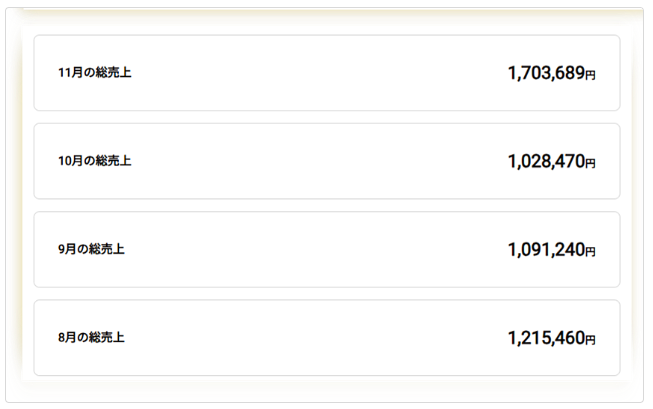The width and height of the screenshot is (653, 409).
Task: Select the 9月の総売上 row
Action: pos(326,249)
